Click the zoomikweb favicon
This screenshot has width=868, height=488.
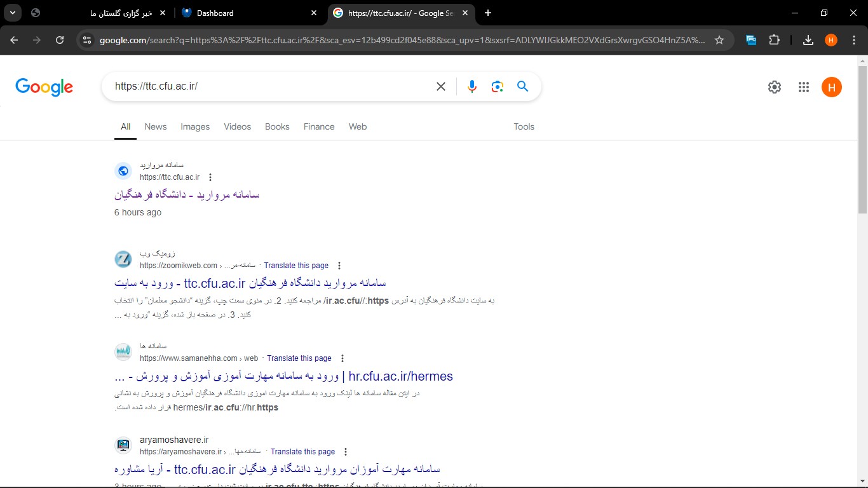click(x=123, y=259)
